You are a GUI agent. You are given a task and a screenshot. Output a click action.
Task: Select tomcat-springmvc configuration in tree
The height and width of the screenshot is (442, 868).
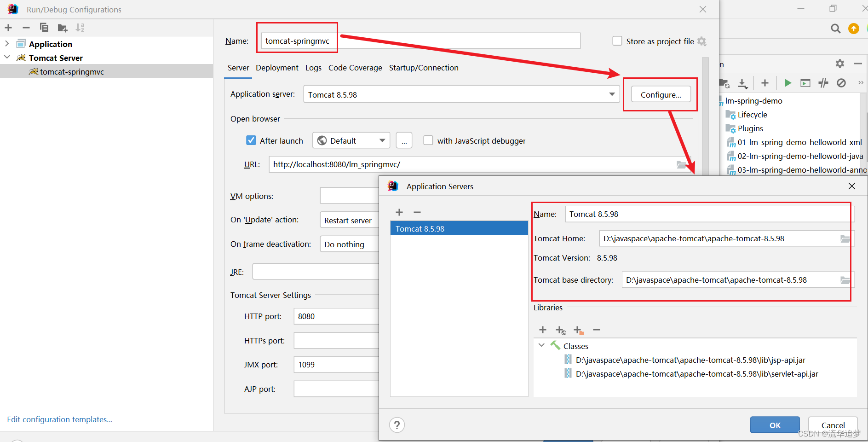[x=106, y=71]
